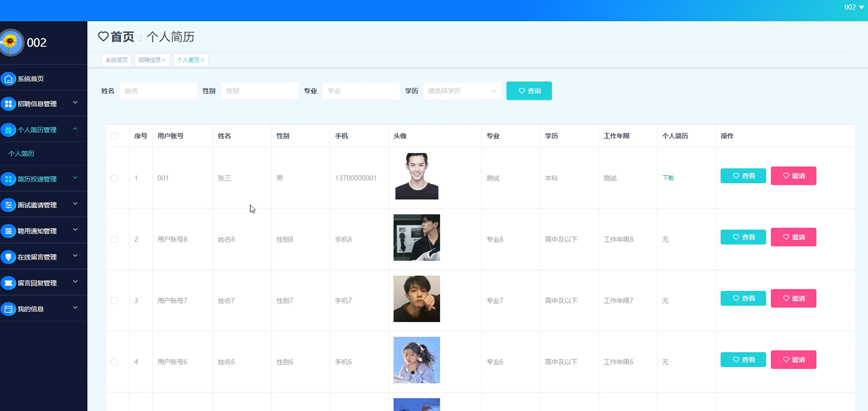
Task: Expand the 招聘信息管理 menu
Action: [x=76, y=102]
